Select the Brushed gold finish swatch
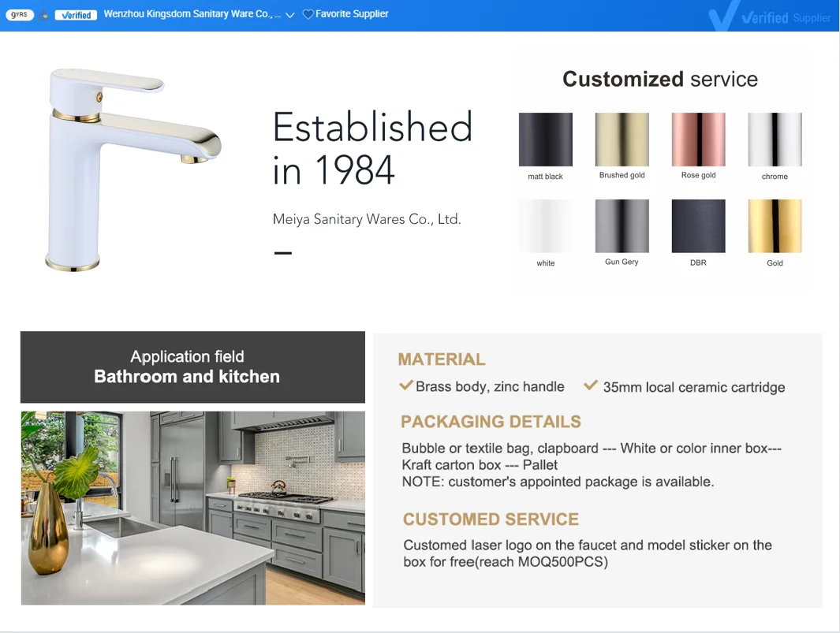 [622, 140]
